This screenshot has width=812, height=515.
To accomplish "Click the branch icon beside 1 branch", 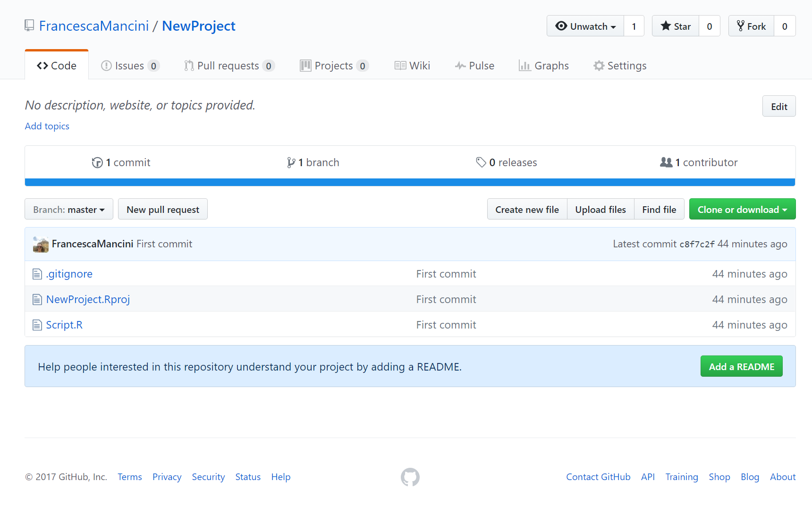I will coord(291,162).
